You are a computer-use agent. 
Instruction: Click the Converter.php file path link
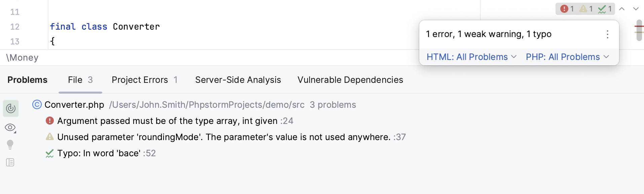click(x=207, y=105)
